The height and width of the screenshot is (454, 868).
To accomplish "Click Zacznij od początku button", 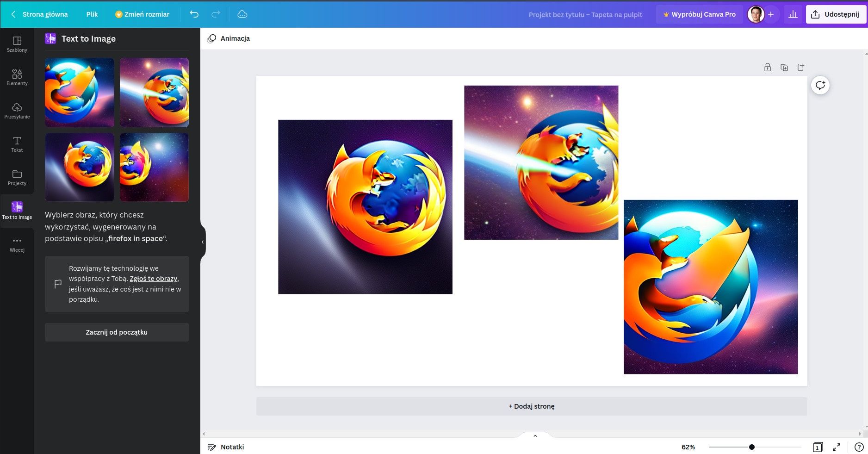I will pyautogui.click(x=117, y=332).
